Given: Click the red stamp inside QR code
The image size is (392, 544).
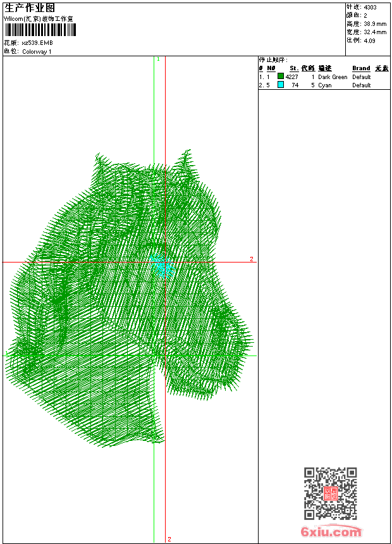Looking at the screenshot, I should pos(331,494).
